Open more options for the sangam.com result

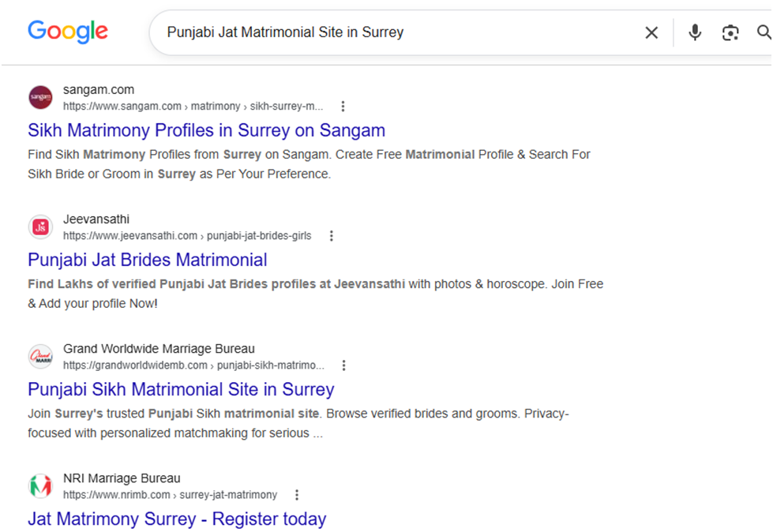tap(343, 107)
